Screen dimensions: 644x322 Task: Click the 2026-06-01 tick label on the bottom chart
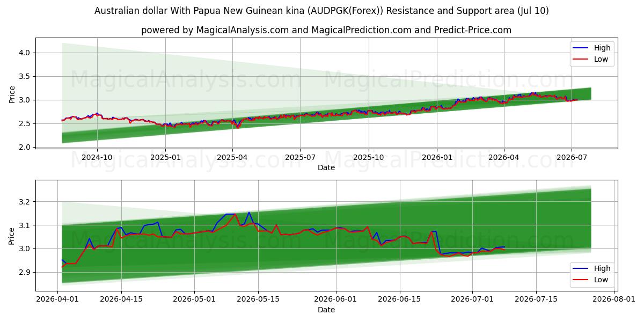click(x=336, y=300)
